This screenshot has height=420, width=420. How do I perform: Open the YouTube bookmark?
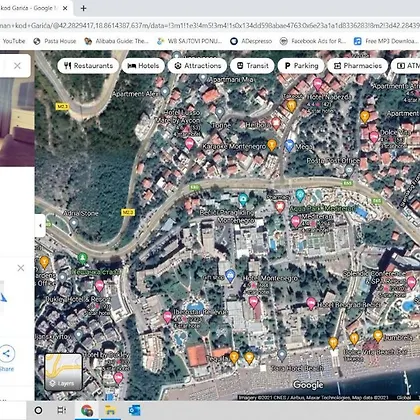(13, 41)
